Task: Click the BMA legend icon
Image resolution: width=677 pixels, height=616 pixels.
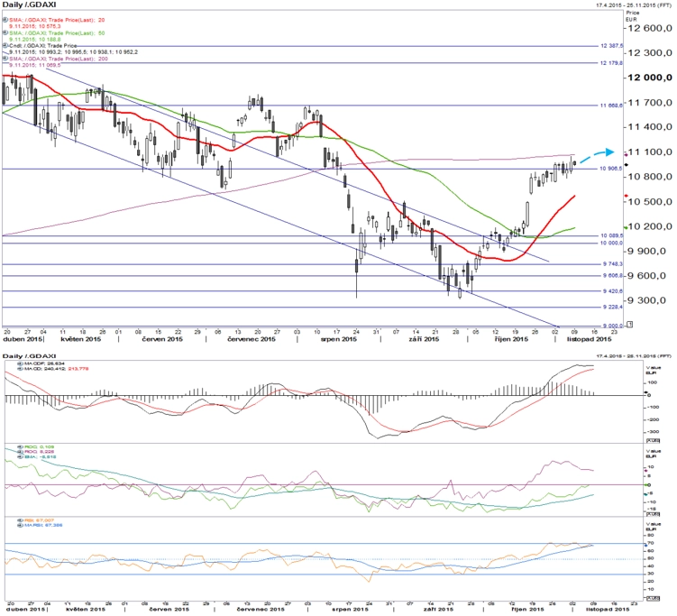Action: [20, 456]
